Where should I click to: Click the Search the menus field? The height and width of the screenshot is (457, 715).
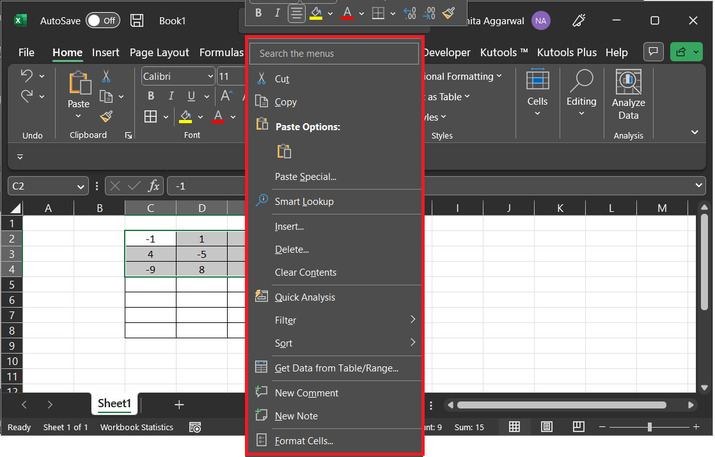click(334, 53)
